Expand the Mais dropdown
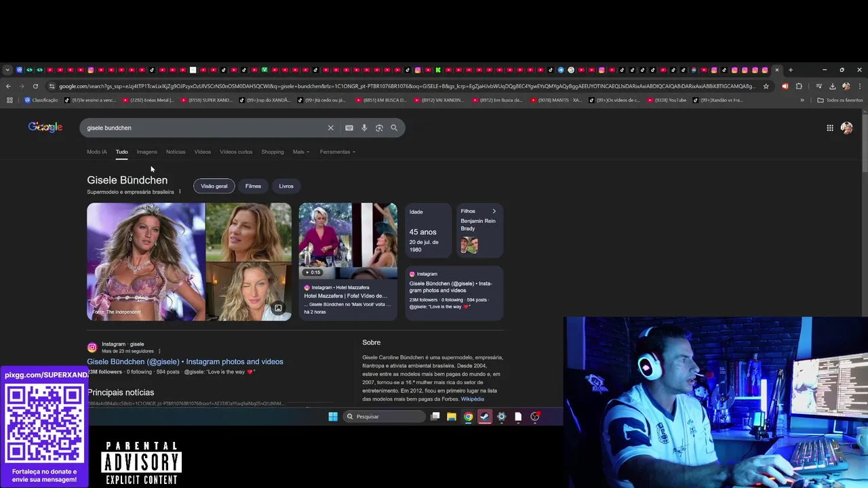 [x=301, y=152]
